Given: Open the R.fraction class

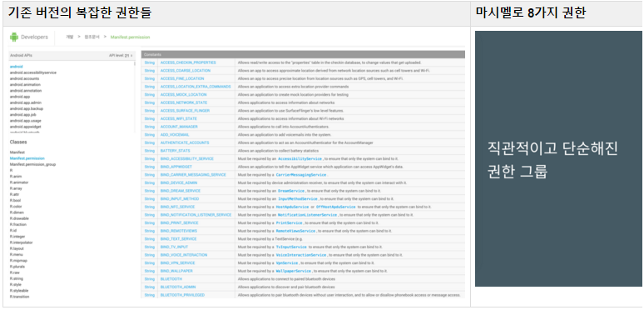Looking at the screenshot, I should (18, 224).
